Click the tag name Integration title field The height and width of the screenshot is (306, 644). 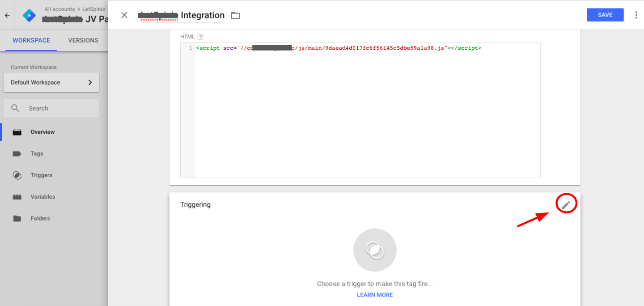pos(181,15)
